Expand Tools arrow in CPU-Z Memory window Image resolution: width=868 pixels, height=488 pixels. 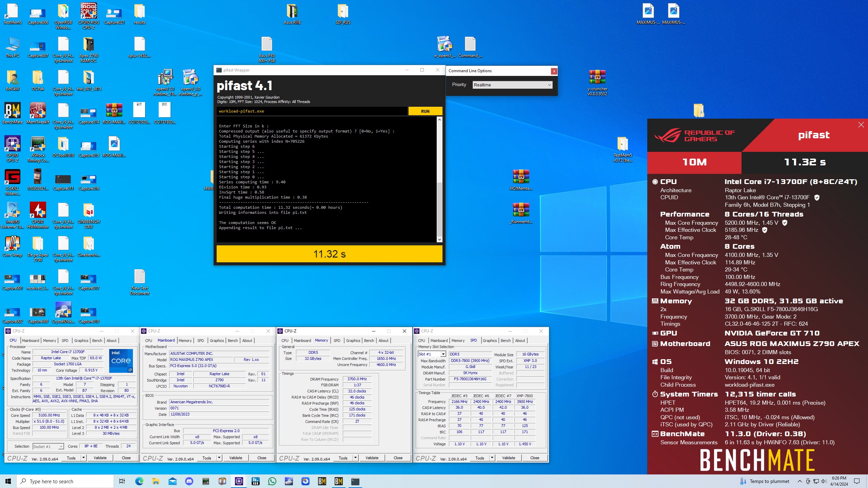point(355,458)
